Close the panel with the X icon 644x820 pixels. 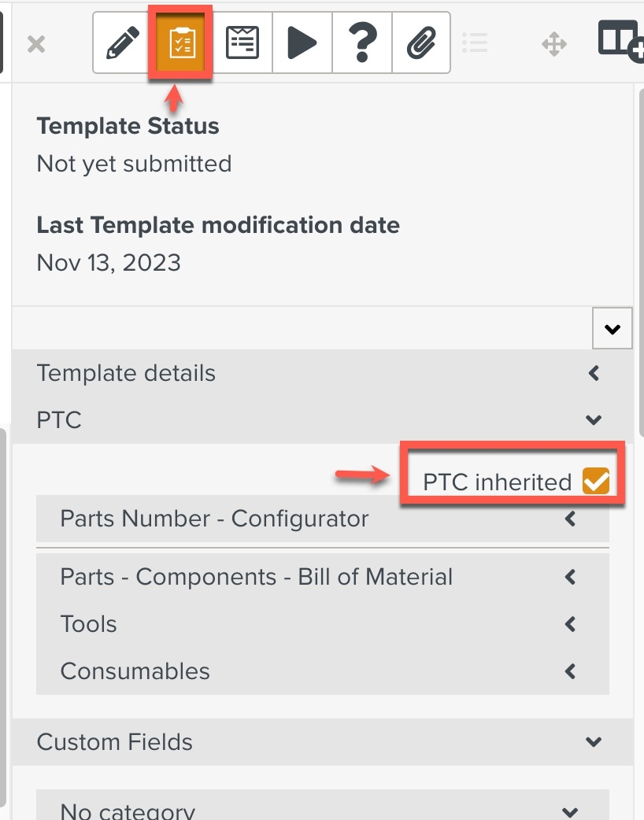(x=36, y=44)
